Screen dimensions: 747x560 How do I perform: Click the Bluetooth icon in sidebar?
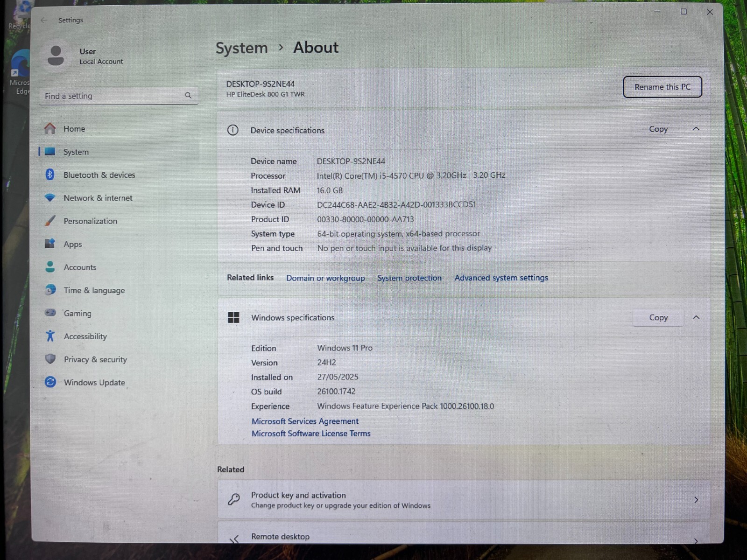click(x=50, y=175)
